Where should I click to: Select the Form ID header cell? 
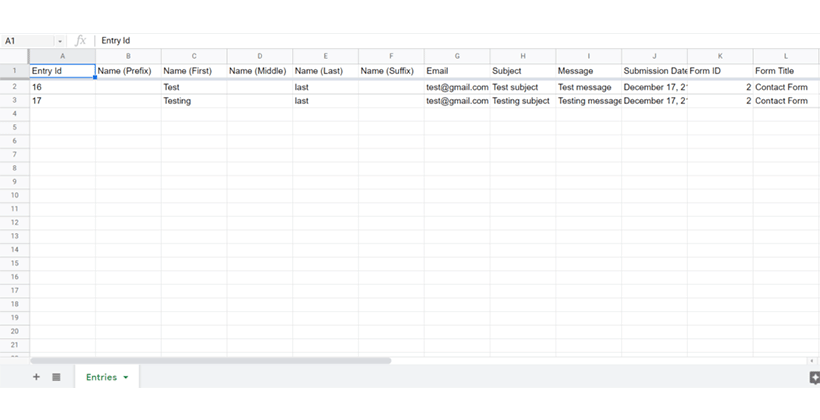click(x=720, y=71)
